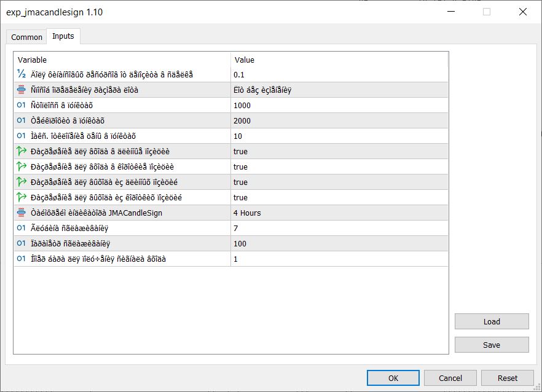
Task: Select the value cell showing 100
Action: [x=339, y=244]
